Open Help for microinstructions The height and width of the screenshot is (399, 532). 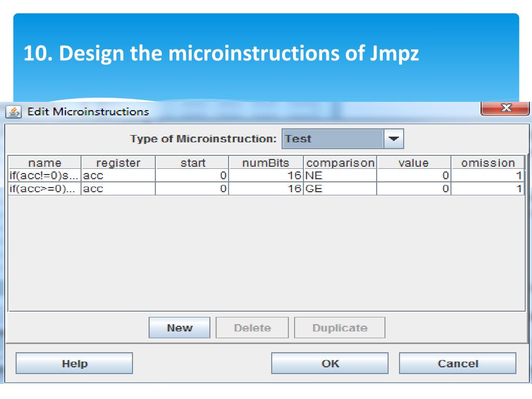[74, 363]
